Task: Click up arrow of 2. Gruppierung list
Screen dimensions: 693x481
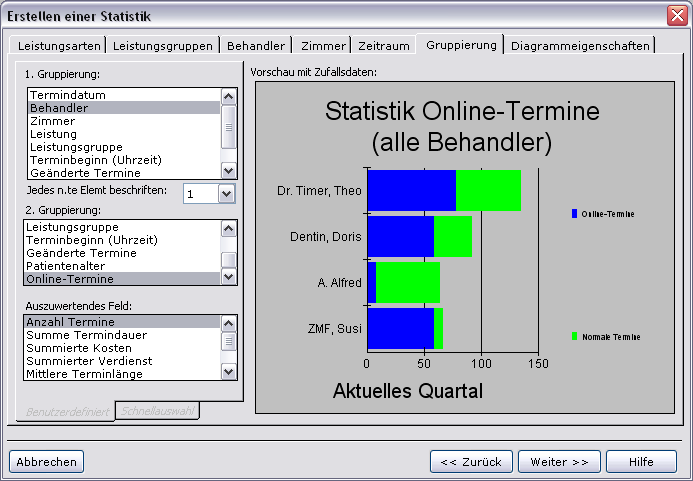Action: pyautogui.click(x=228, y=229)
